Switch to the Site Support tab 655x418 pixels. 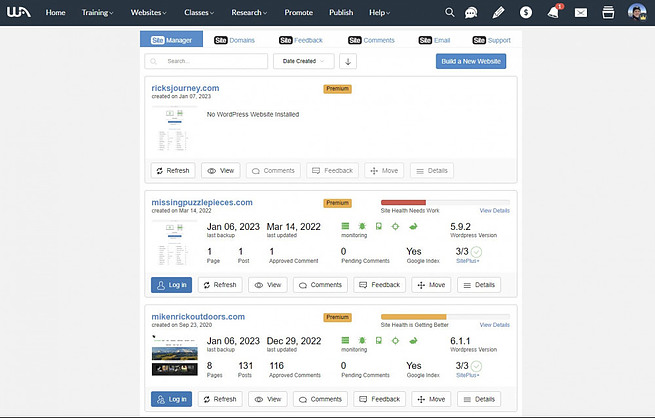(492, 40)
